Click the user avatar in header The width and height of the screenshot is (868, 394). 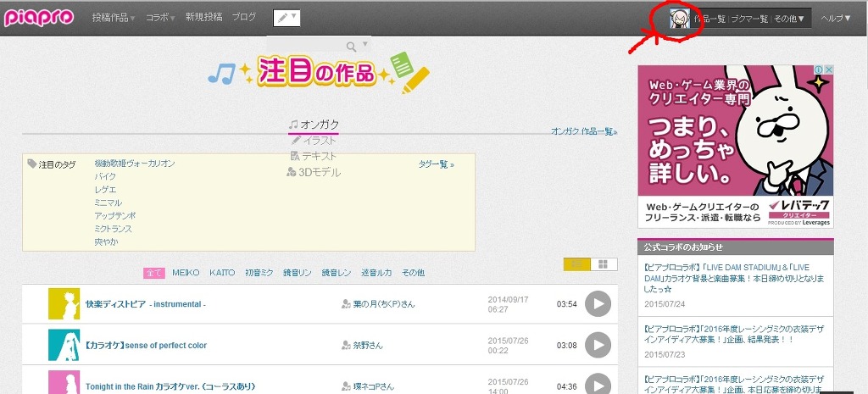coord(679,19)
